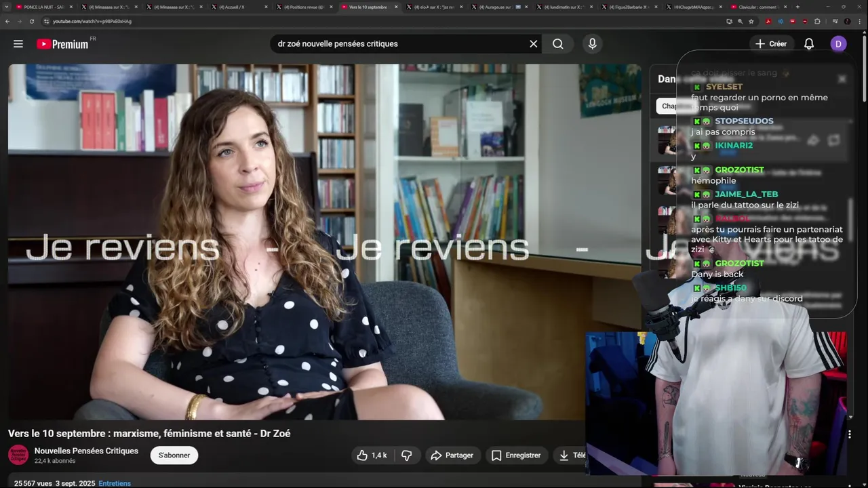Close the chat overlay with its X

pos(842,79)
